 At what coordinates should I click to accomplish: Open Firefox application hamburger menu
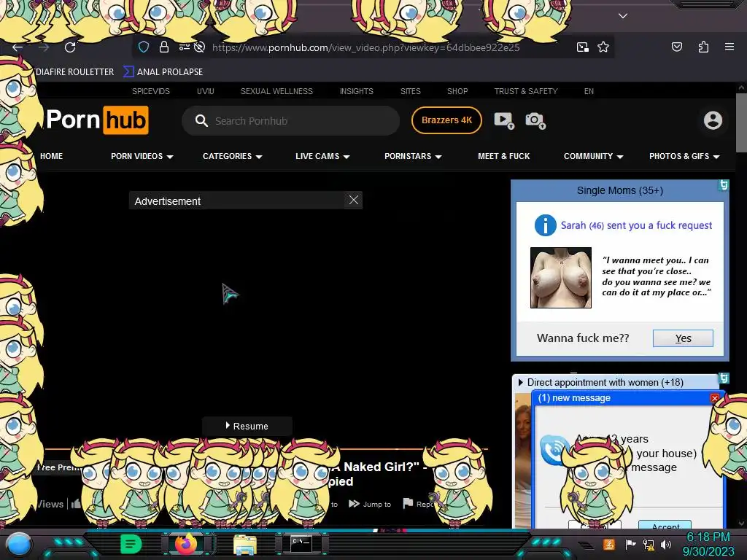[729, 47]
